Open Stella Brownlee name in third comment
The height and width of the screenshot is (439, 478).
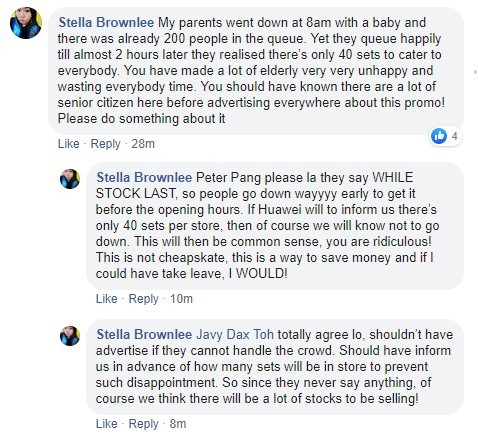coord(144,334)
